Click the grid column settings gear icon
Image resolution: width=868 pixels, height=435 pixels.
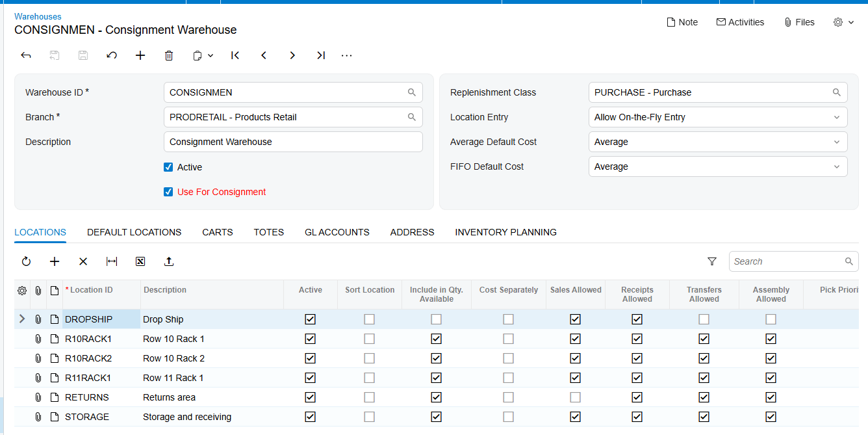coord(22,291)
